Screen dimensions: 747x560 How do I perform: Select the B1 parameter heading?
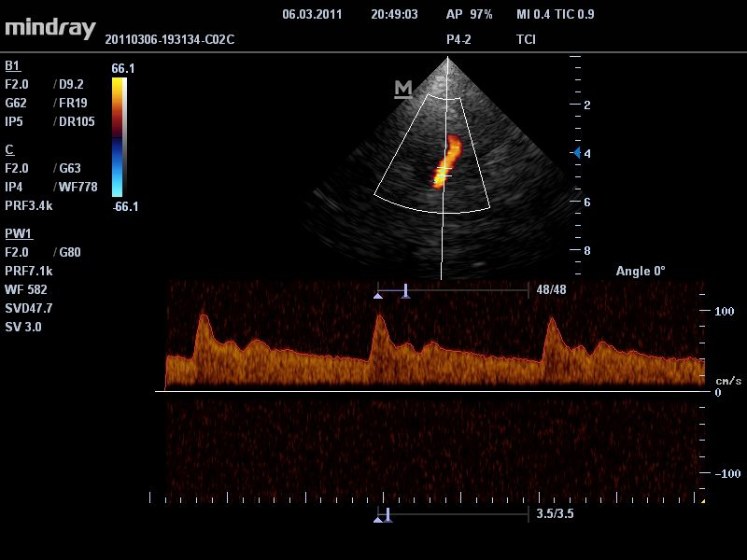click(x=12, y=66)
